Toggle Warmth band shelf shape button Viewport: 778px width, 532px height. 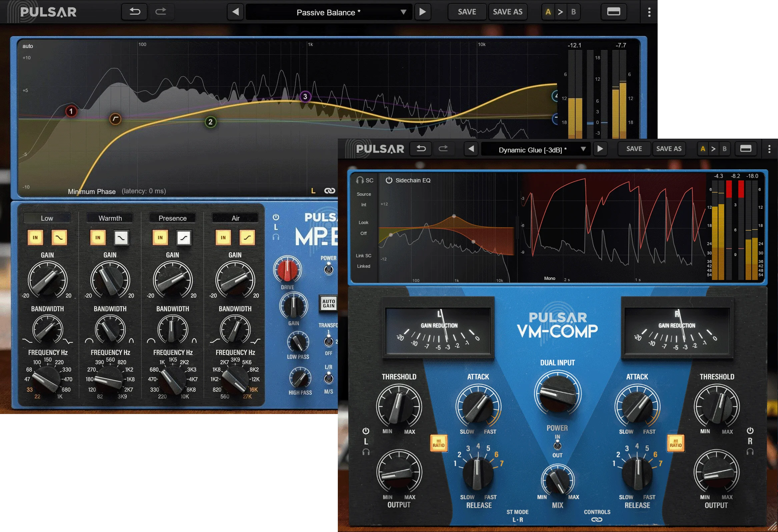(121, 238)
